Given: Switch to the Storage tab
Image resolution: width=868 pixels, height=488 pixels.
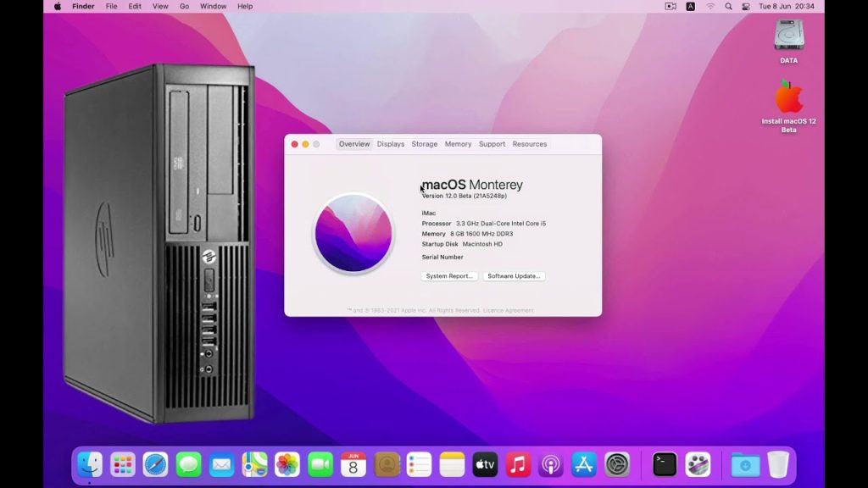Looking at the screenshot, I should (x=425, y=144).
